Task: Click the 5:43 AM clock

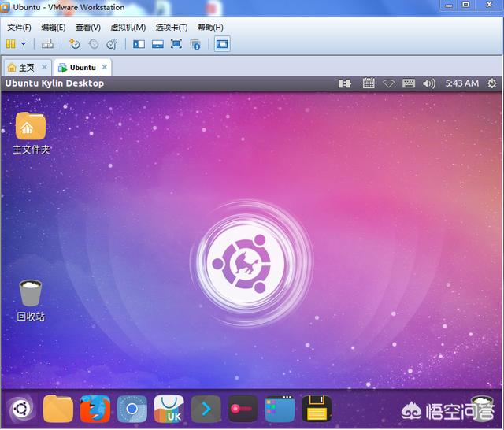Action: tap(461, 83)
